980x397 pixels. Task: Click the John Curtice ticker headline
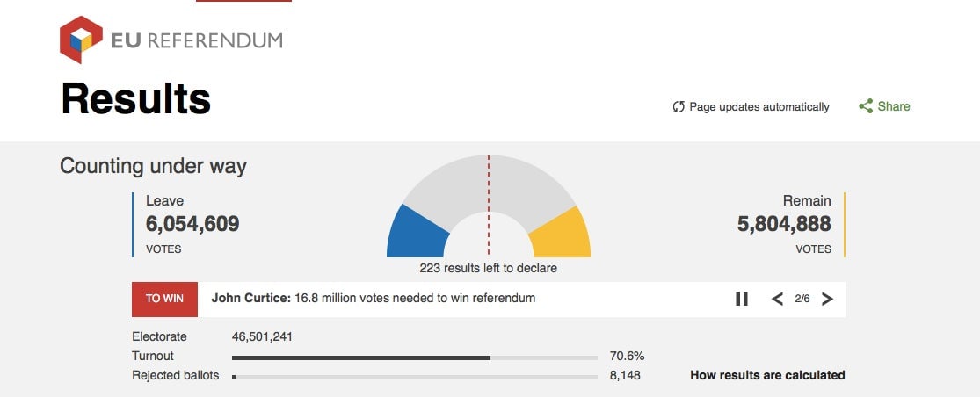click(x=374, y=298)
